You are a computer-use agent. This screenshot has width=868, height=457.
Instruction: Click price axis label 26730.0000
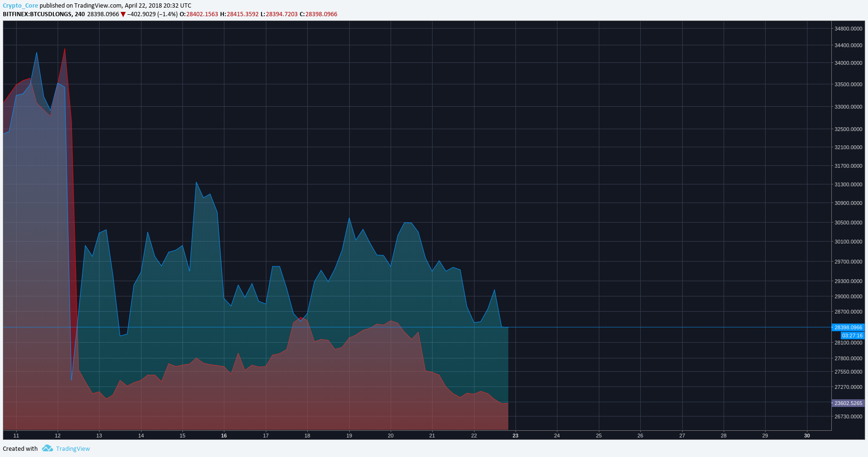(848, 416)
